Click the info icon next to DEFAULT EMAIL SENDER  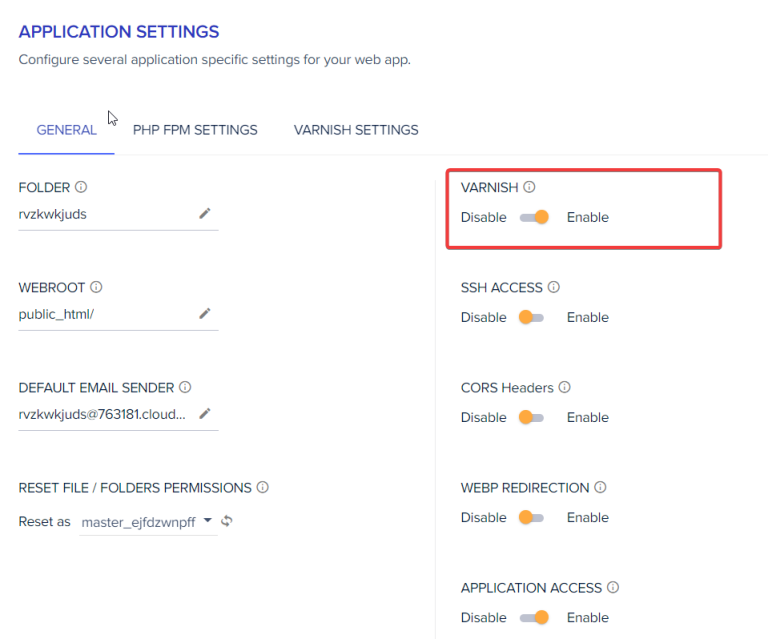pyautogui.click(x=185, y=387)
